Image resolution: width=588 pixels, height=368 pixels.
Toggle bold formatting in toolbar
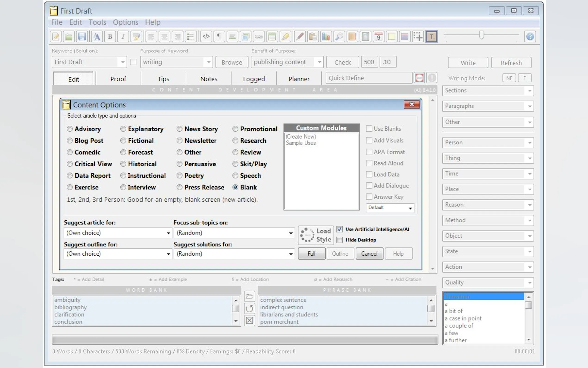click(x=110, y=37)
